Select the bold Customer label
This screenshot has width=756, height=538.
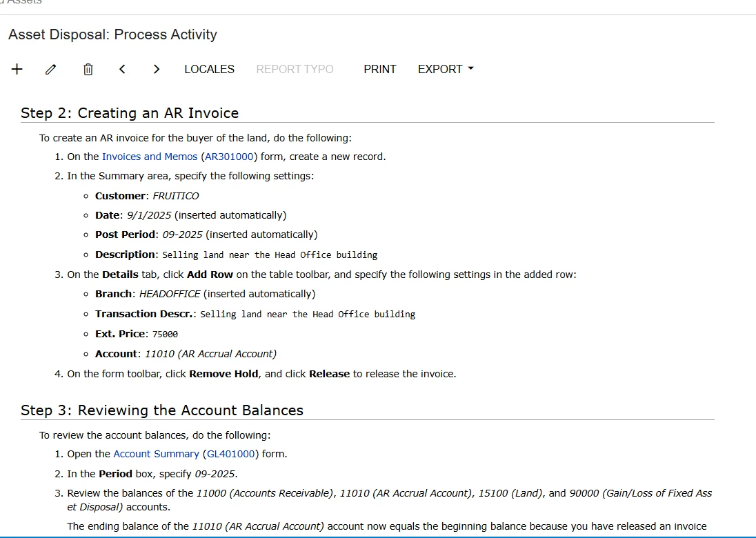tap(120, 196)
